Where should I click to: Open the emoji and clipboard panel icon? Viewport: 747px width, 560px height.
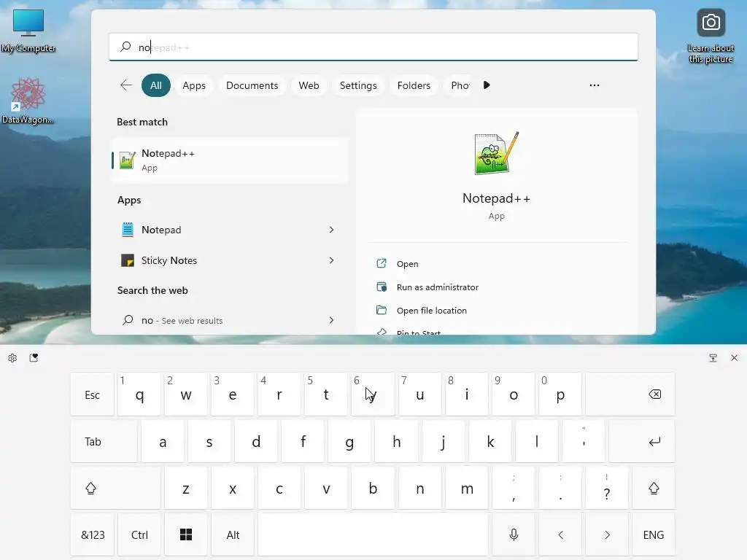point(34,357)
